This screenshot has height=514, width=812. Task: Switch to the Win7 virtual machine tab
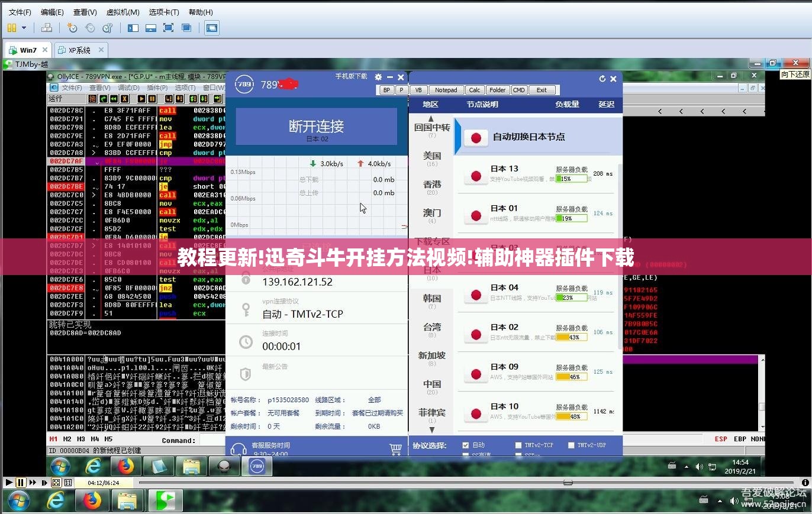click(x=28, y=50)
